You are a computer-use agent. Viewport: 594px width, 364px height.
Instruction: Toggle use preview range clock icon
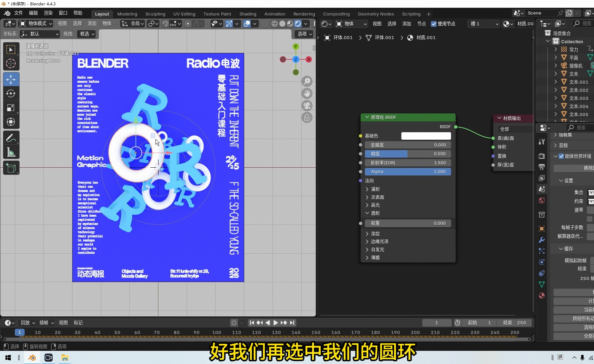coord(458,323)
